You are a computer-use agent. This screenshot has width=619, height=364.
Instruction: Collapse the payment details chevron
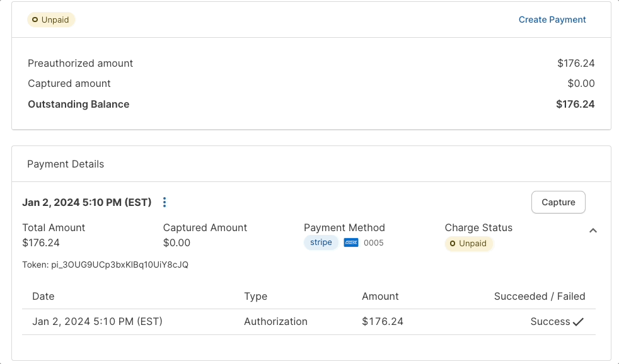(x=593, y=230)
